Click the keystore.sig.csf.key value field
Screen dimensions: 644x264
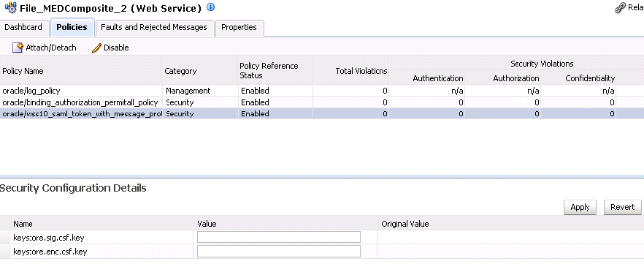pos(279,237)
